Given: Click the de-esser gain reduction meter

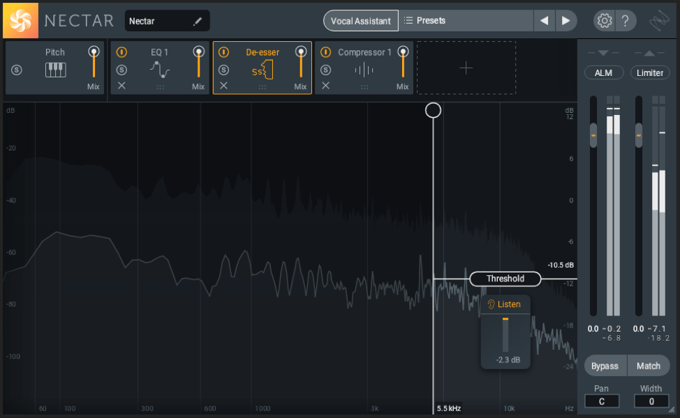Looking at the screenshot, I should coord(505,335).
